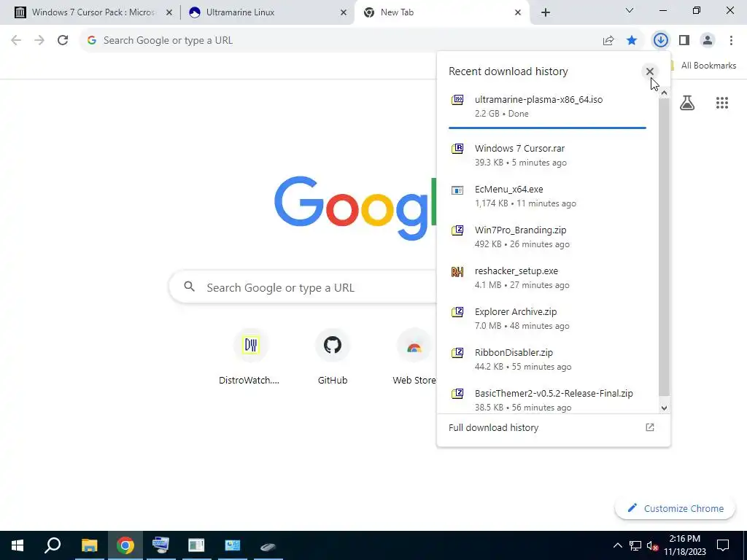Open Explorer Archive.zip download entry
The image size is (747, 560).
547,319
